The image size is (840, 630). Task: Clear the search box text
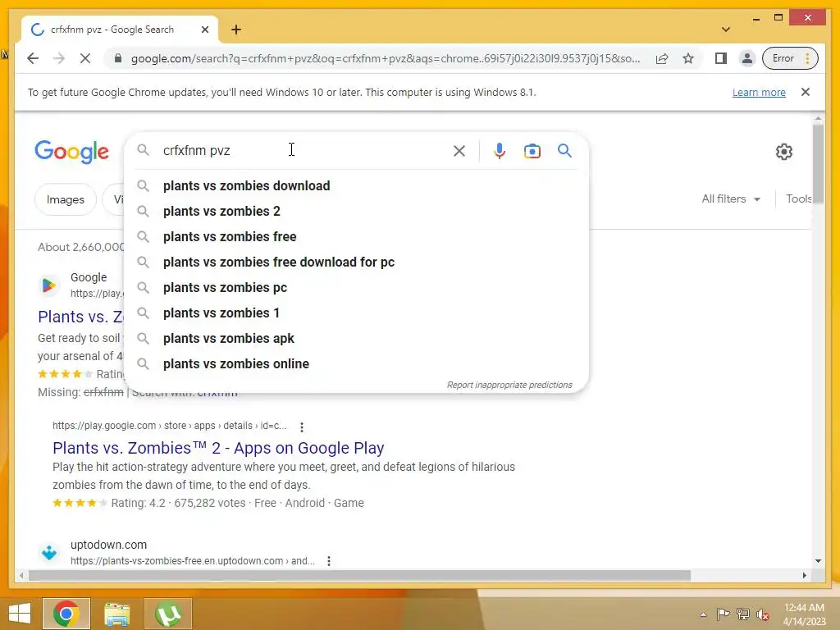pos(459,151)
